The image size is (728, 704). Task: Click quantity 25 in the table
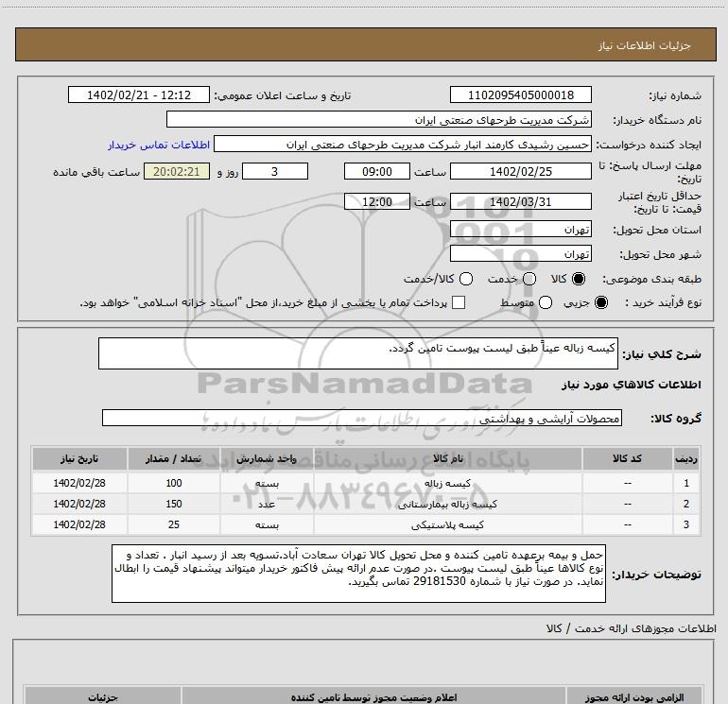click(x=174, y=524)
